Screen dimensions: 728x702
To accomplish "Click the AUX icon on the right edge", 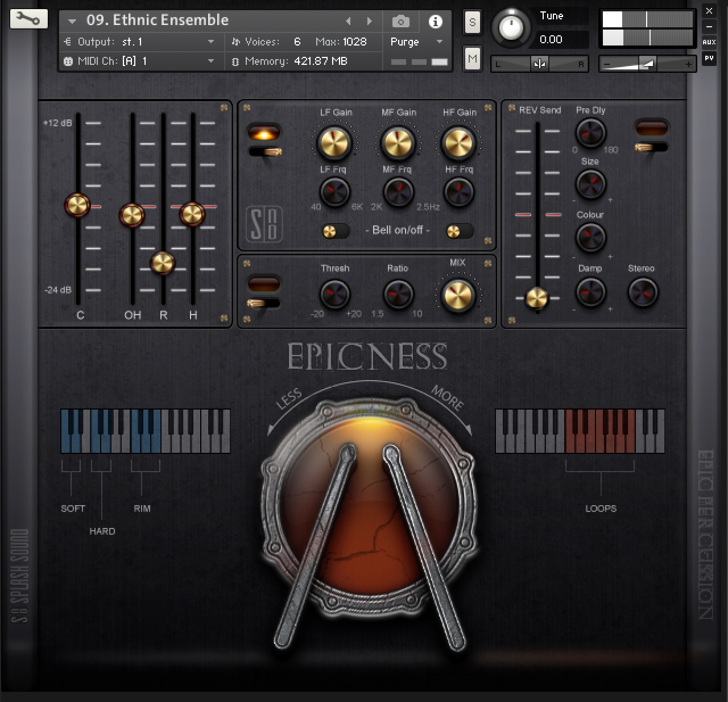I will click(x=709, y=42).
